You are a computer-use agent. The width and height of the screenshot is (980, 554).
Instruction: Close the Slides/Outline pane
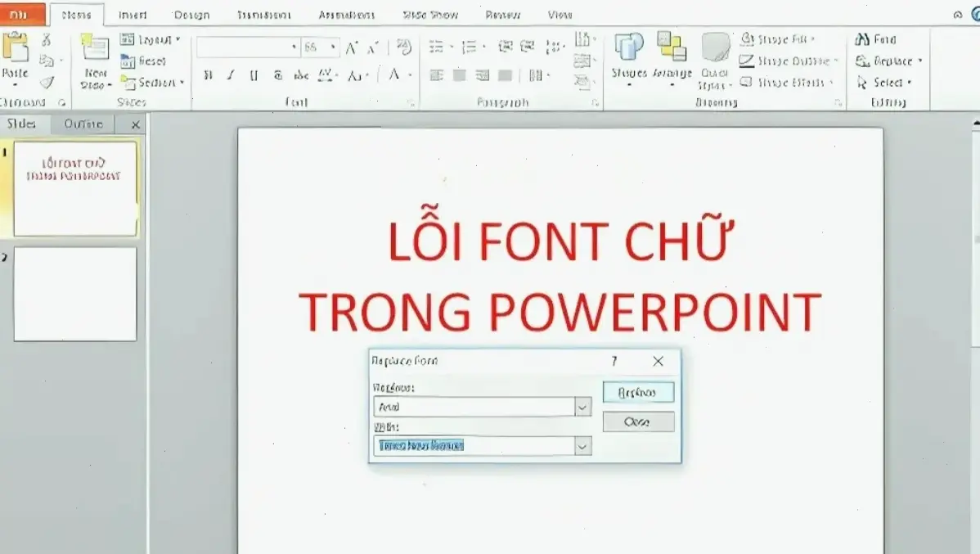[136, 124]
